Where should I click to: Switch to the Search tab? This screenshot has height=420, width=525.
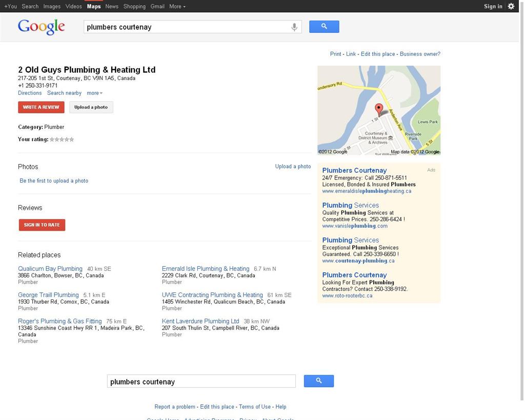coord(30,6)
